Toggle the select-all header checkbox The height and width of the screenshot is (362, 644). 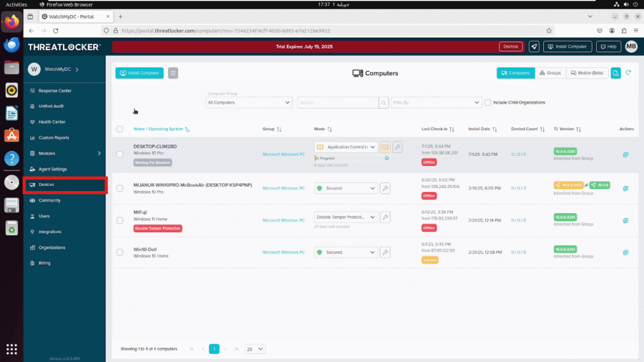tap(119, 129)
